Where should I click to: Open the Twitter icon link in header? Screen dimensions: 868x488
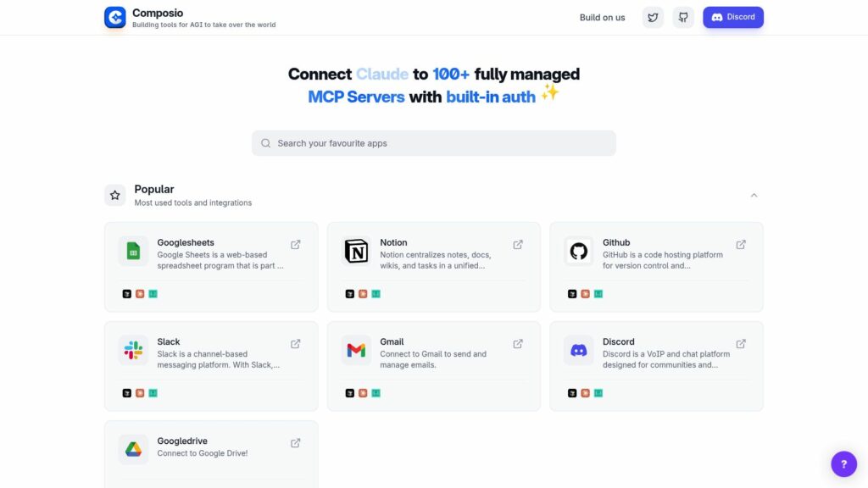click(x=653, y=17)
